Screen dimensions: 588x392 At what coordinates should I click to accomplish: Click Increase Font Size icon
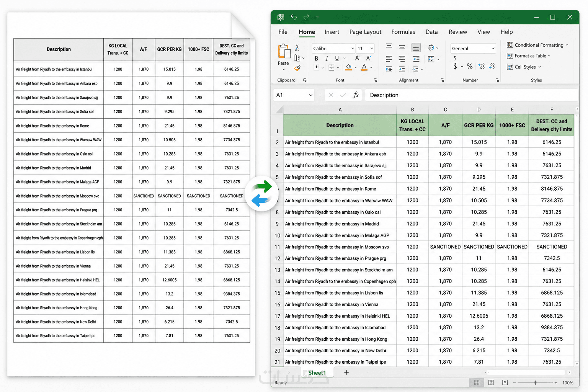(x=358, y=58)
